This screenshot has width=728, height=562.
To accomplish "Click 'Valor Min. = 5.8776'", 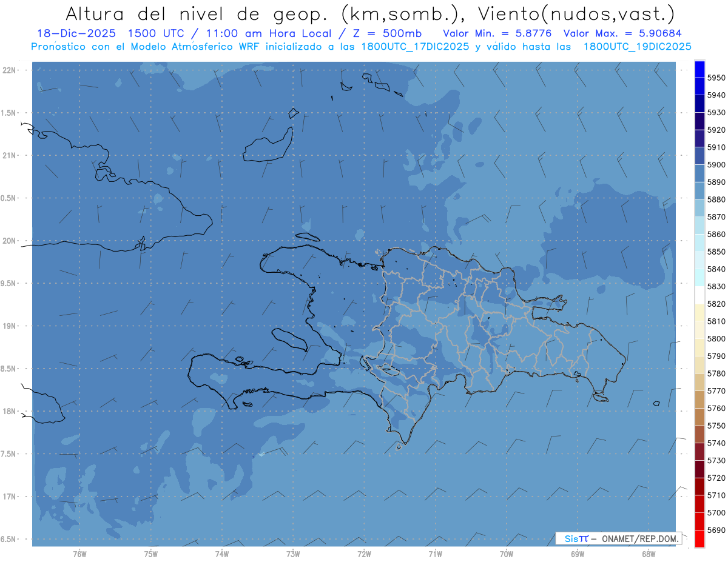I will click(497, 33).
